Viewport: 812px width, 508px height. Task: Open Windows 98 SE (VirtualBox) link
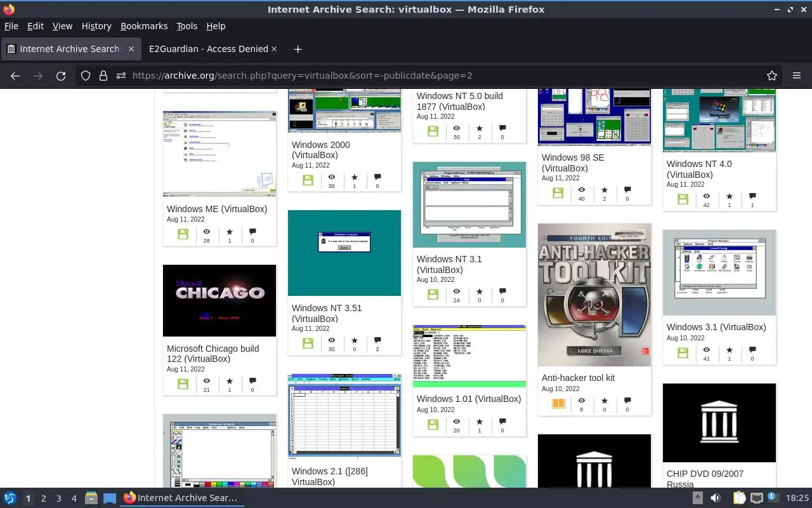click(x=573, y=163)
